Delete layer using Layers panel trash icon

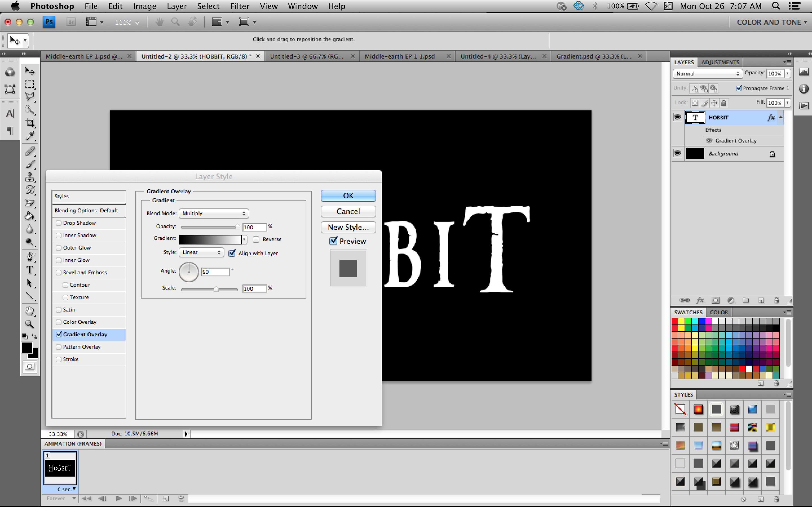tap(776, 301)
